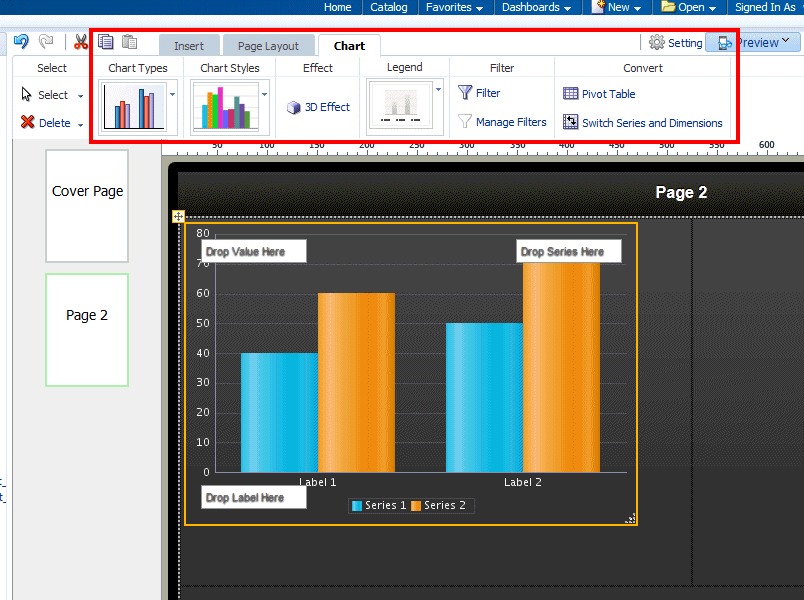The width and height of the screenshot is (804, 600).
Task: Click the Open folder icon
Action: tap(668, 7)
